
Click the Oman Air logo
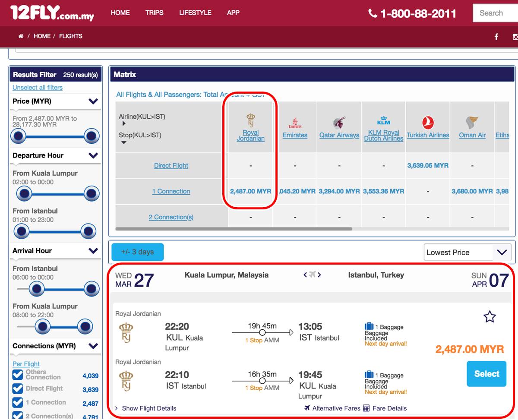tap(473, 123)
